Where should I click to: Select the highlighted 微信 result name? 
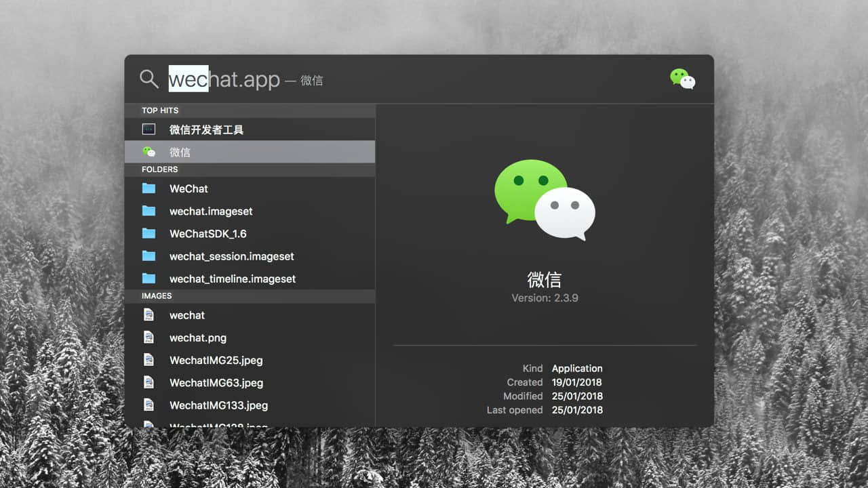click(x=180, y=152)
